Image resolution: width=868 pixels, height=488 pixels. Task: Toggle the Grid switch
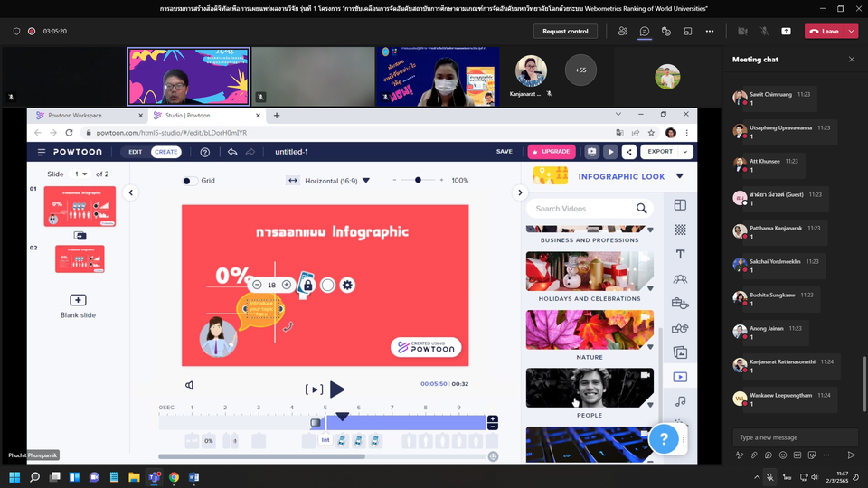pyautogui.click(x=189, y=181)
